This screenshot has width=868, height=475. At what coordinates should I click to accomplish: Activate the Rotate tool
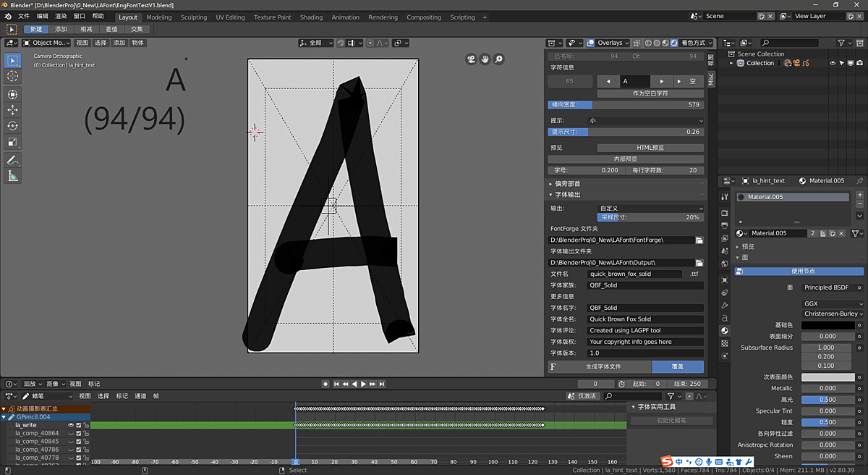click(13, 126)
